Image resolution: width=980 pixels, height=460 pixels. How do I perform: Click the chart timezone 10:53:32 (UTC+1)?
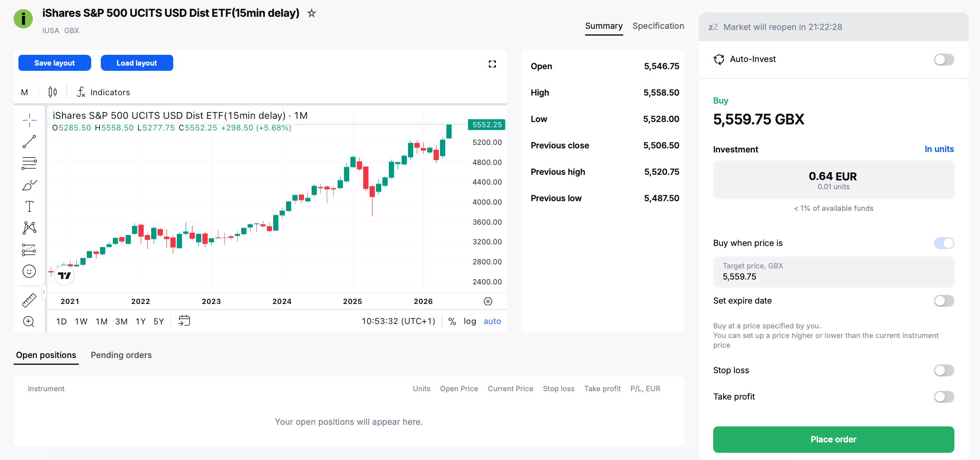(398, 321)
